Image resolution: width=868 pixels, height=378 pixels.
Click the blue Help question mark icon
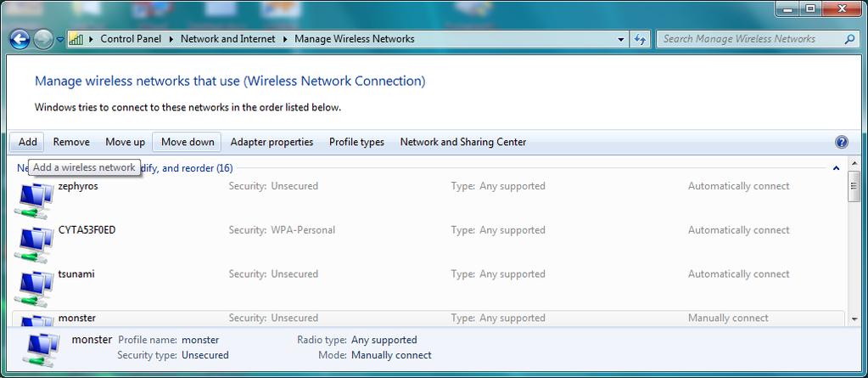point(841,142)
